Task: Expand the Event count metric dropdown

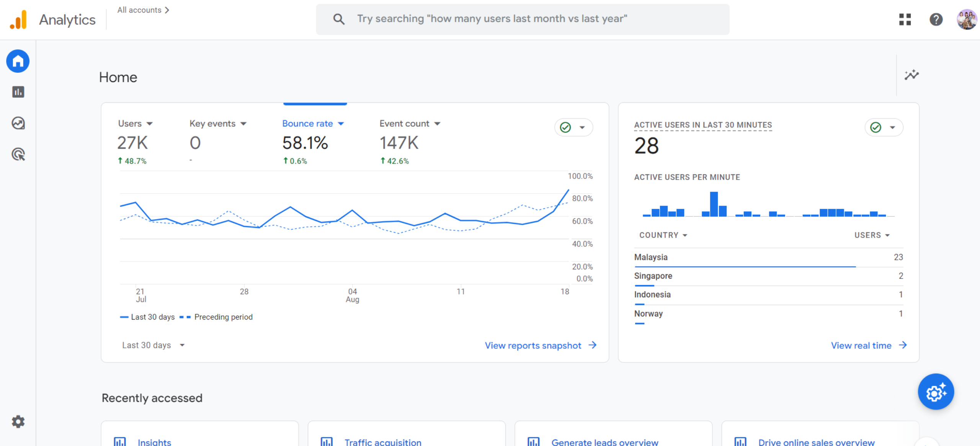Action: point(438,124)
